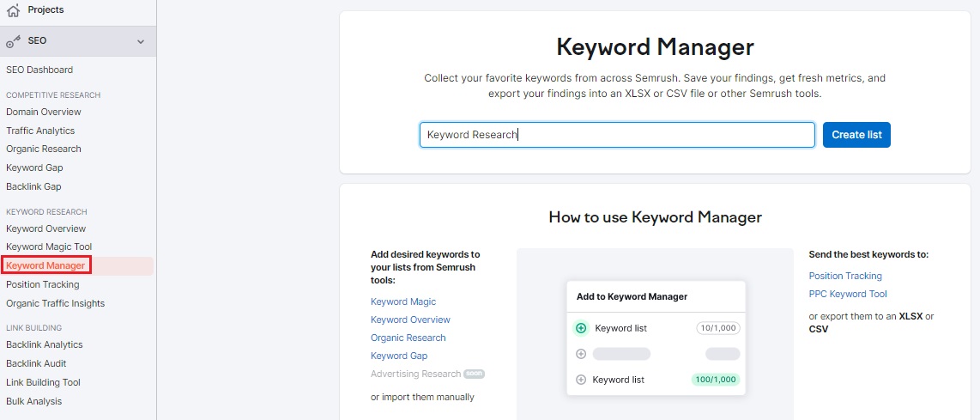This screenshot has height=420, width=980.
Task: Click the plus icon beside Keyword list 100/1,000
Action: click(x=581, y=380)
